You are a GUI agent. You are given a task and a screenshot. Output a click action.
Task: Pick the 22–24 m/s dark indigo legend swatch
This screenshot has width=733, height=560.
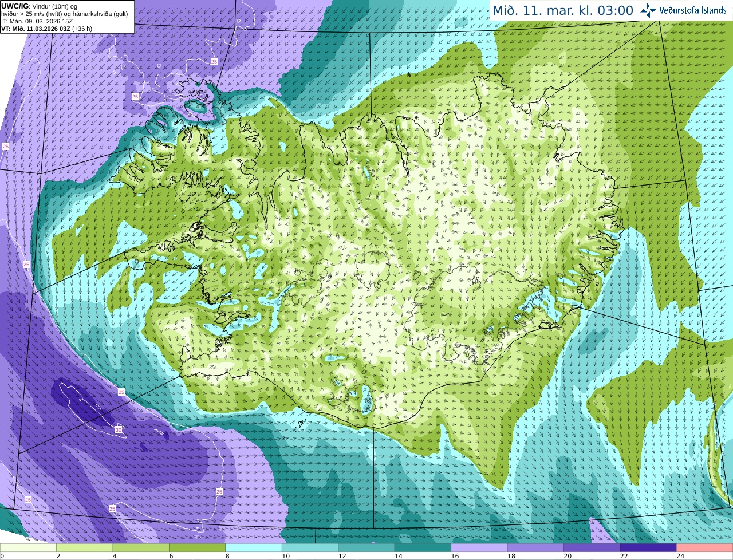[x=648, y=547]
